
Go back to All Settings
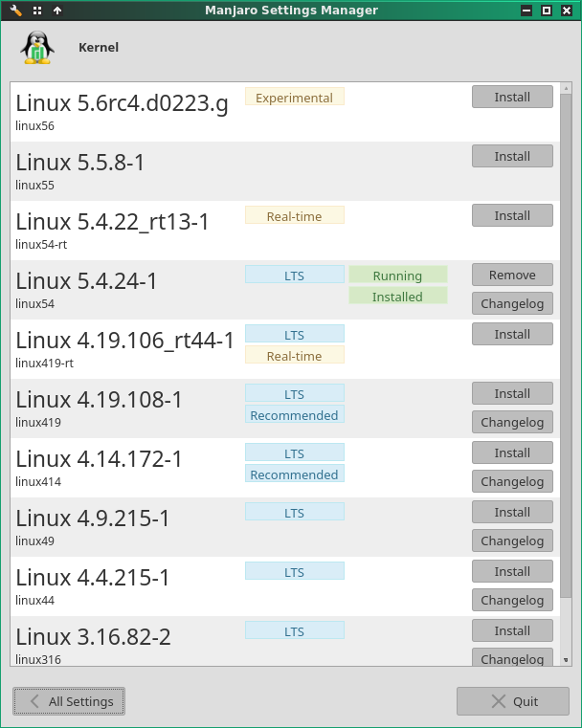click(x=69, y=701)
